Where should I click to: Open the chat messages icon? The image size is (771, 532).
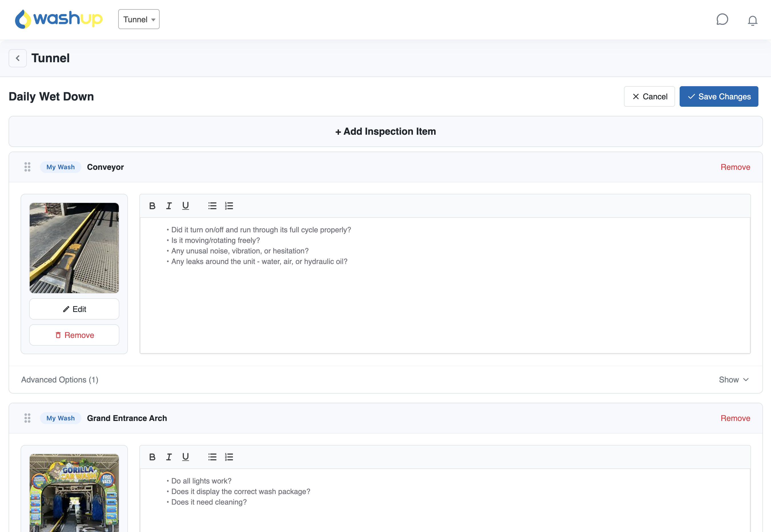[722, 19]
